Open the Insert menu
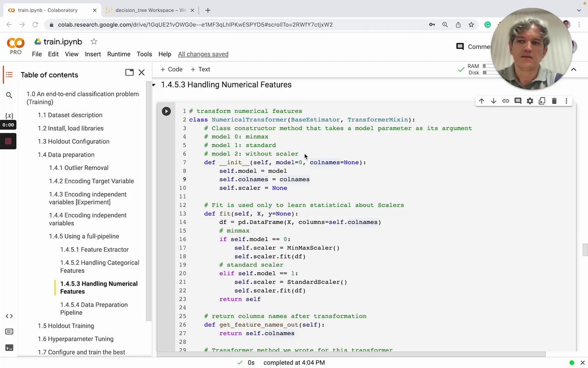 [93, 54]
